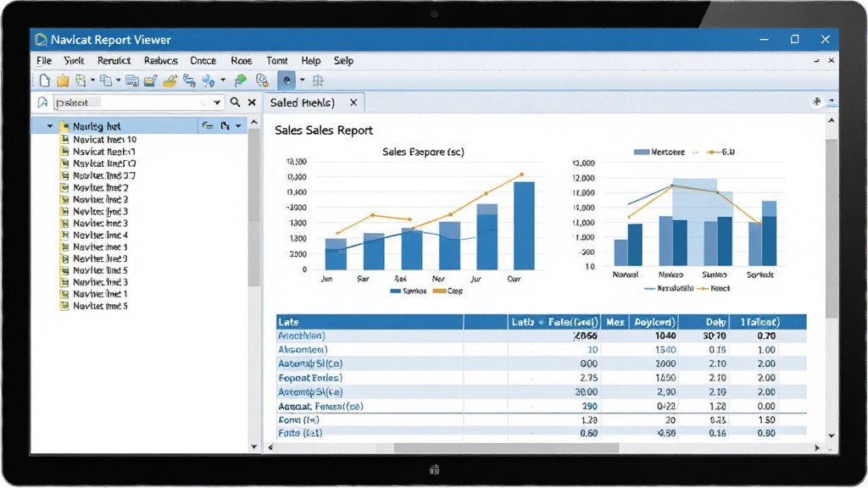Click the report's horizontal scrollbar thumb
The height and width of the screenshot is (488, 868).
tap(506, 447)
